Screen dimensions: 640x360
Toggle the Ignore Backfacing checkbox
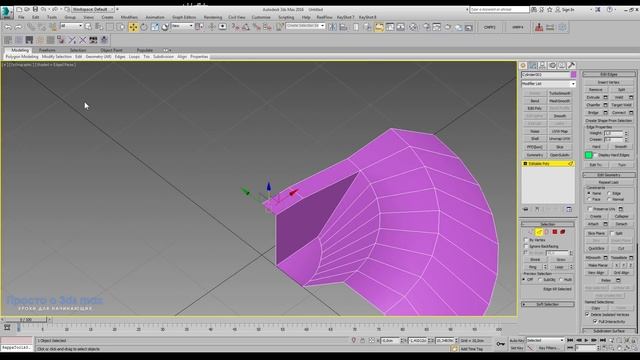point(526,247)
